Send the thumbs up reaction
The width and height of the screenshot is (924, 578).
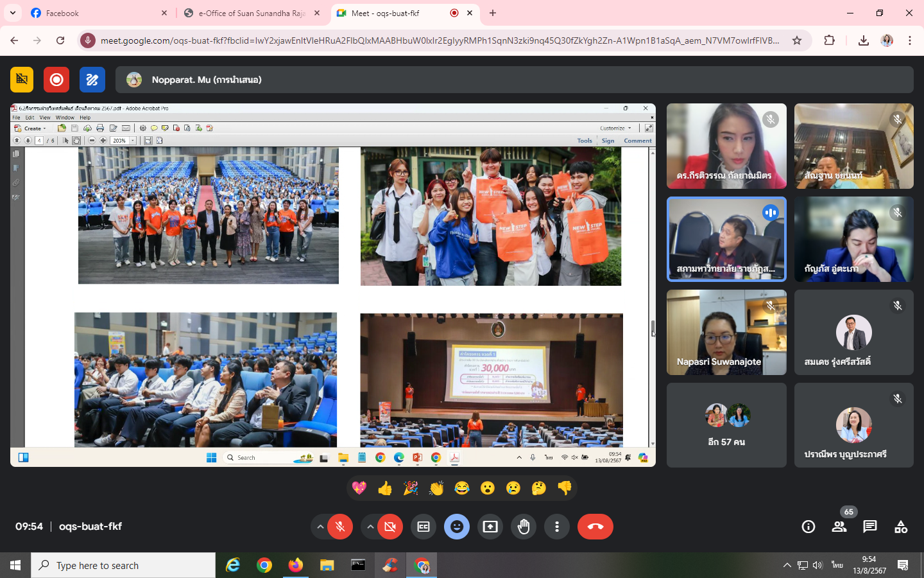(385, 489)
